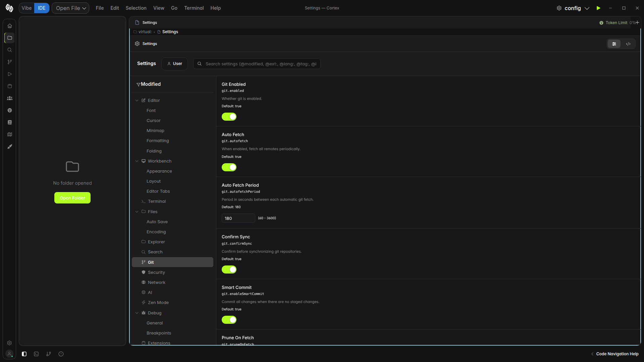This screenshot has width=644, height=362.
Task: Switch to the Settings tab
Action: pos(149,22)
